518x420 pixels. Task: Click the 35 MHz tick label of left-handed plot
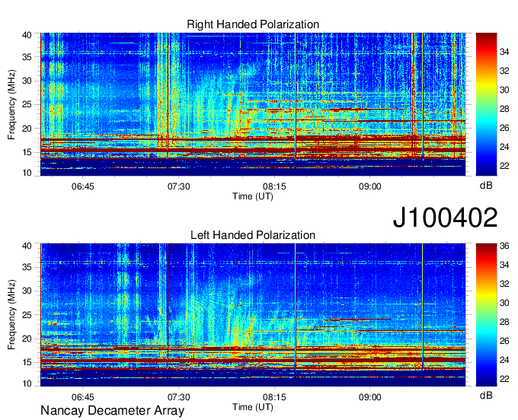coord(27,267)
